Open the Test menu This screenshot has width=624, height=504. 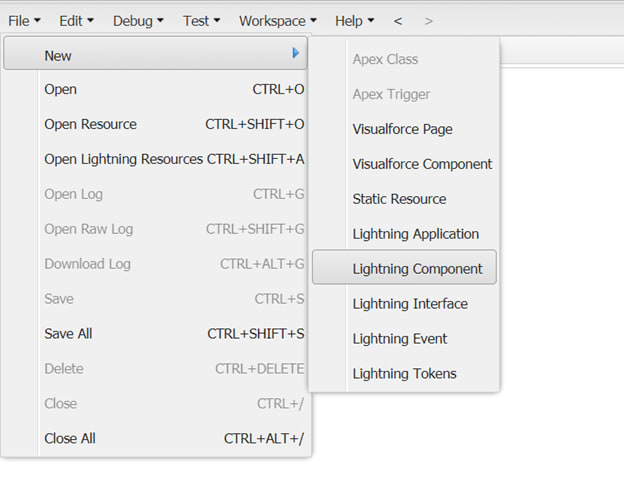201,21
